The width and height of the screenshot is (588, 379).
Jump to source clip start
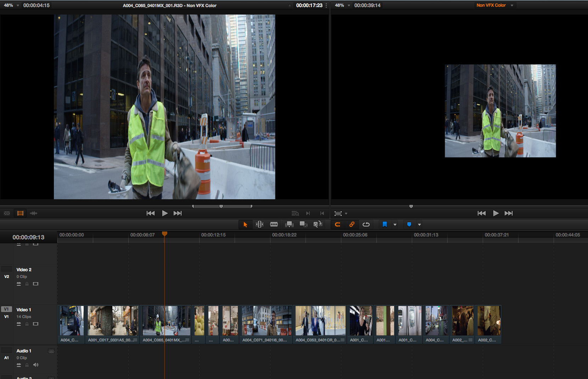coord(151,213)
